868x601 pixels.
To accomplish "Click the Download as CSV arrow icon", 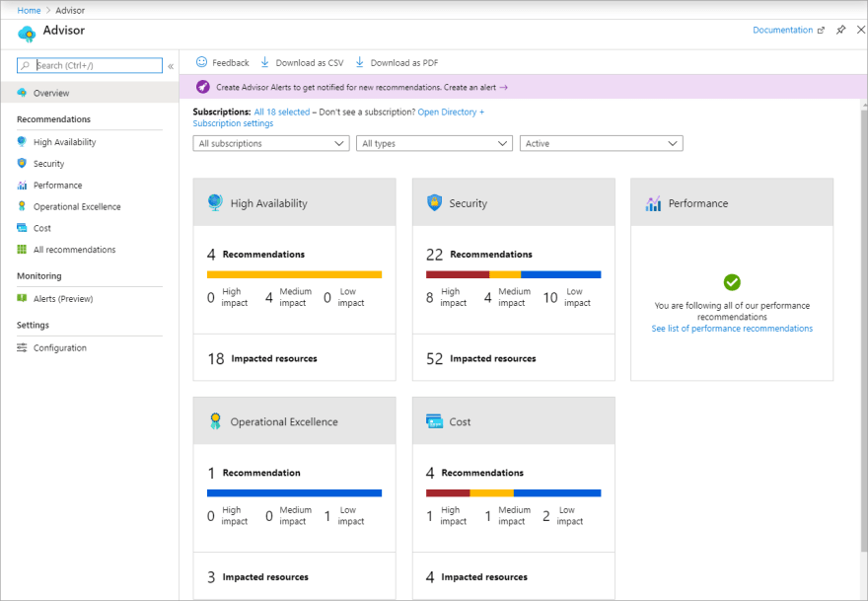I will tap(264, 62).
